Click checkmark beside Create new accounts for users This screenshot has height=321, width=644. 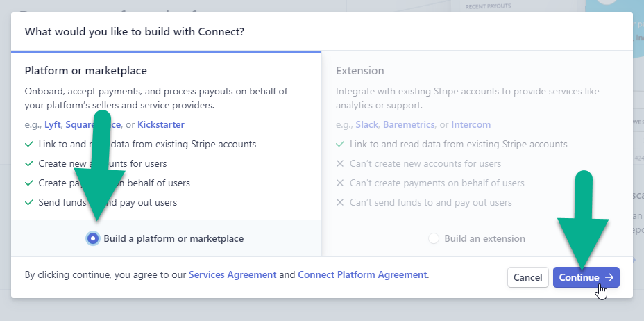(28, 163)
